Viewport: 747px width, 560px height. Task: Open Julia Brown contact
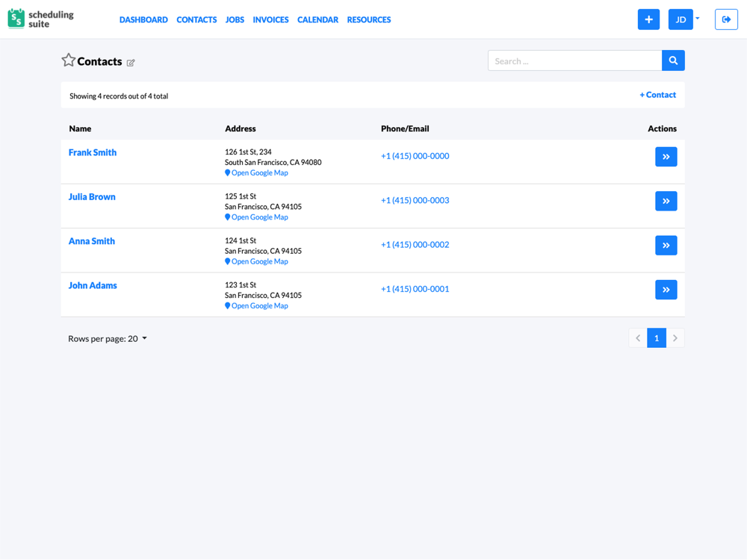pos(92,196)
